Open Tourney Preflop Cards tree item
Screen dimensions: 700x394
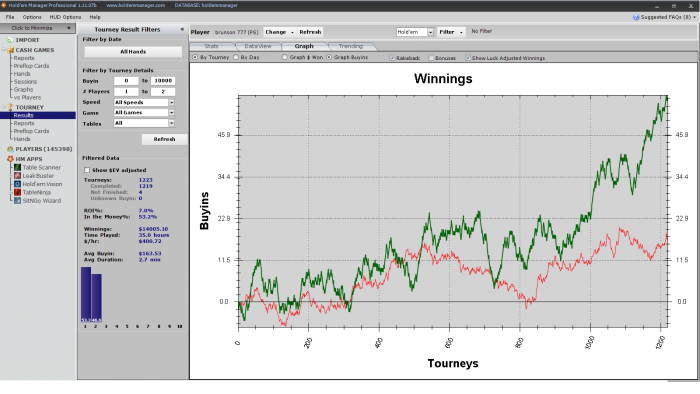click(x=31, y=131)
